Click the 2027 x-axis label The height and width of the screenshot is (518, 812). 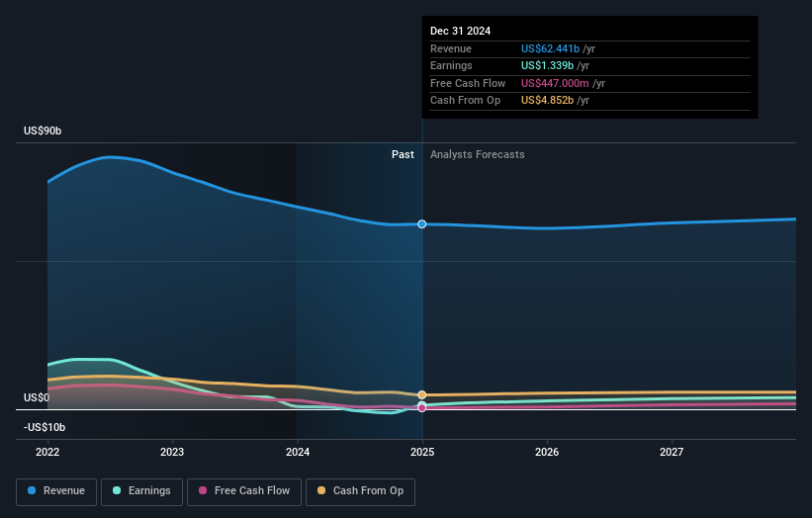[x=672, y=452]
